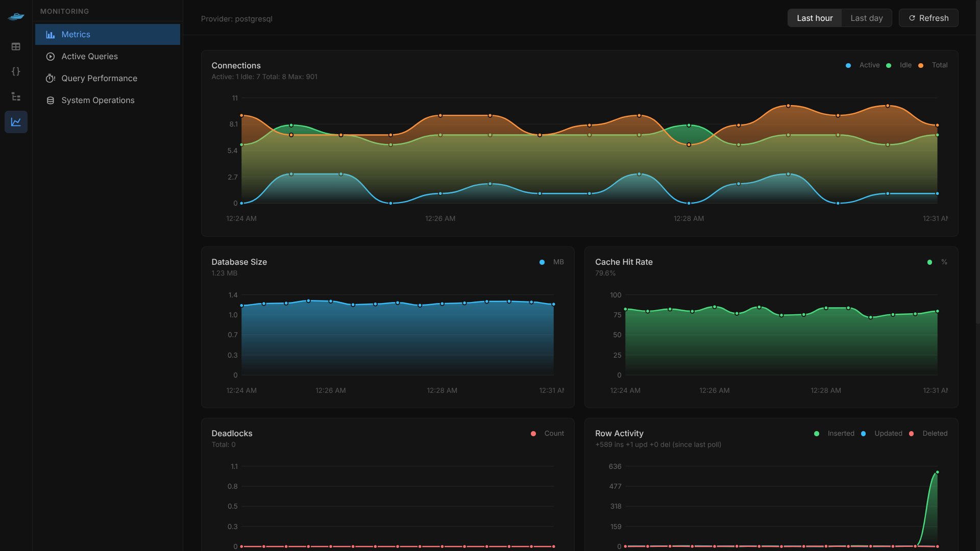
Task: Open the curly braces query editor icon
Action: coord(16,71)
